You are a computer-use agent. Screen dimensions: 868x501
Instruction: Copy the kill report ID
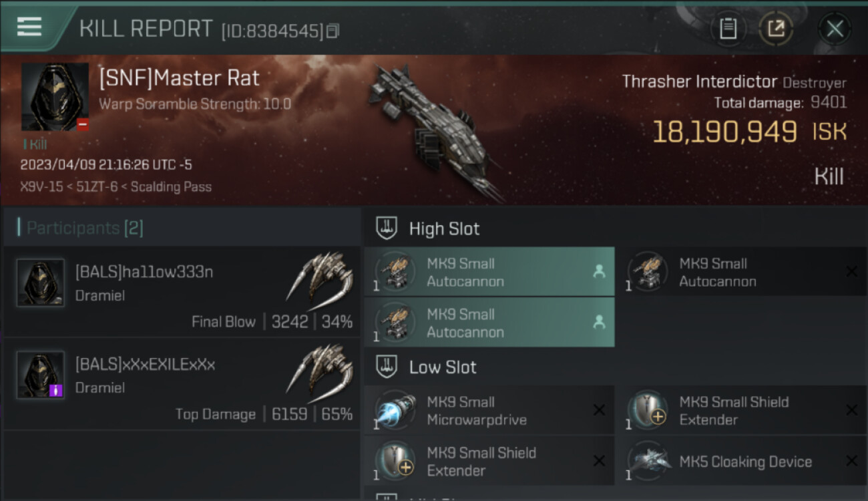333,31
